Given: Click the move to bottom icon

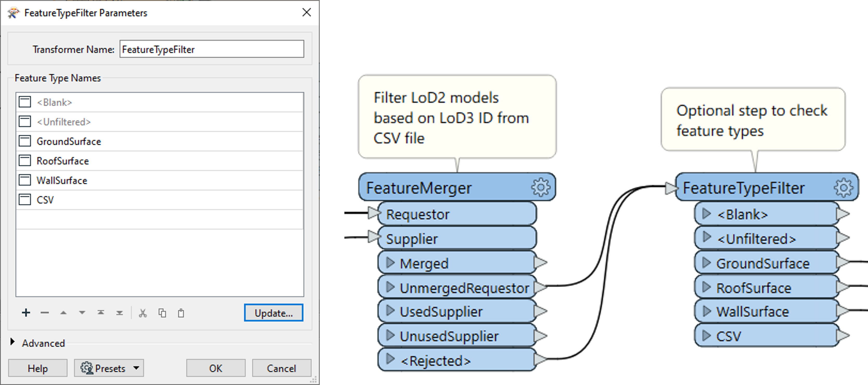Looking at the screenshot, I should click(x=120, y=313).
